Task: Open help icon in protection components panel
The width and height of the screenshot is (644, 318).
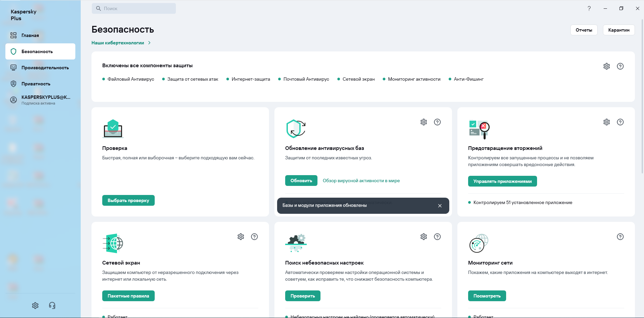Action: (x=620, y=66)
